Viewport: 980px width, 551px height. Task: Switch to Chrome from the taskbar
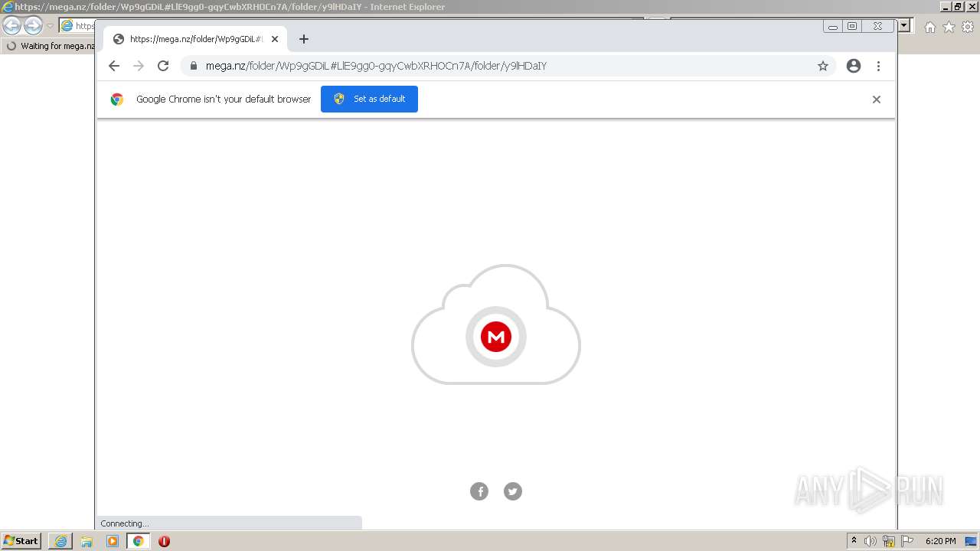138,541
